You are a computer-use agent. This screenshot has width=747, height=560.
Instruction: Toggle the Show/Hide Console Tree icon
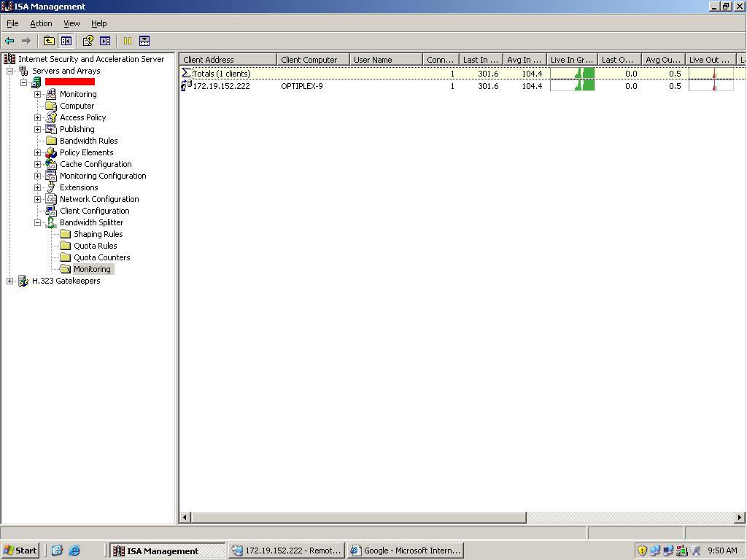coord(66,41)
